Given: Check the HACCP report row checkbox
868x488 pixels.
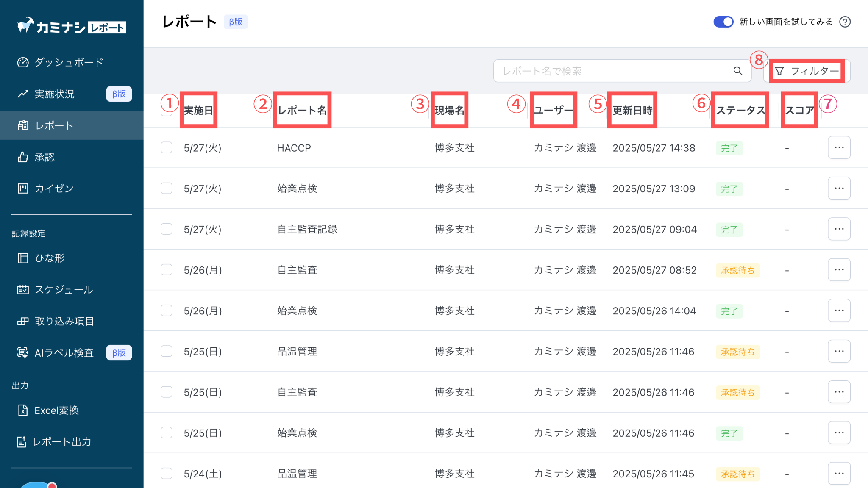Looking at the screenshot, I should pyautogui.click(x=167, y=148).
